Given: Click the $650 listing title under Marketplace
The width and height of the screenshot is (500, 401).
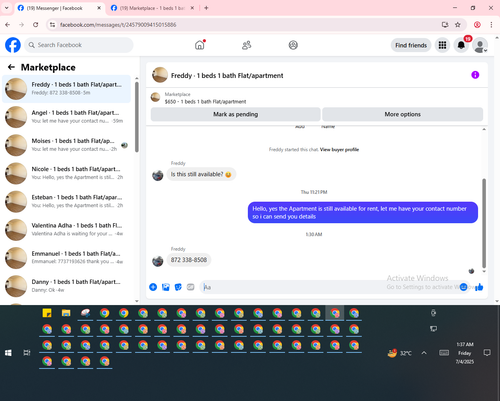Looking at the screenshot, I should 205,102.
